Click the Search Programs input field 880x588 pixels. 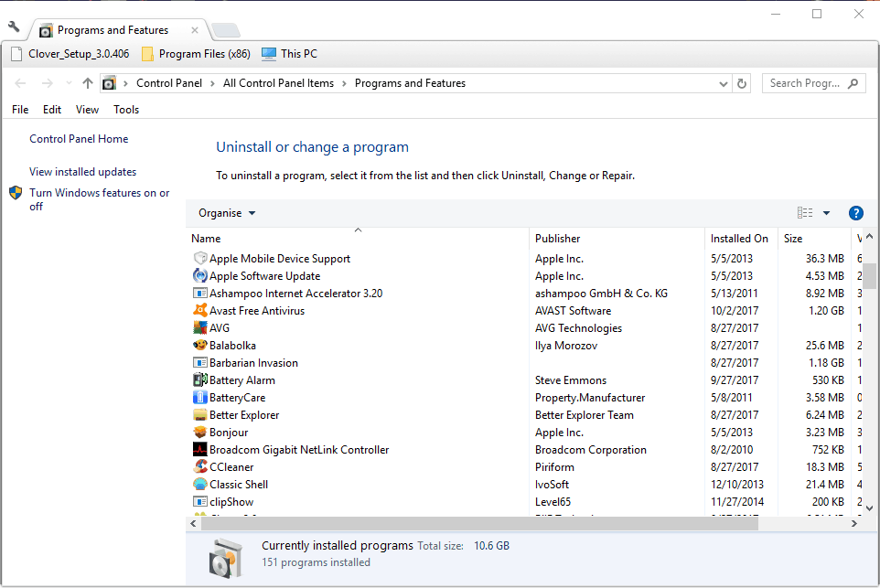[x=805, y=83]
